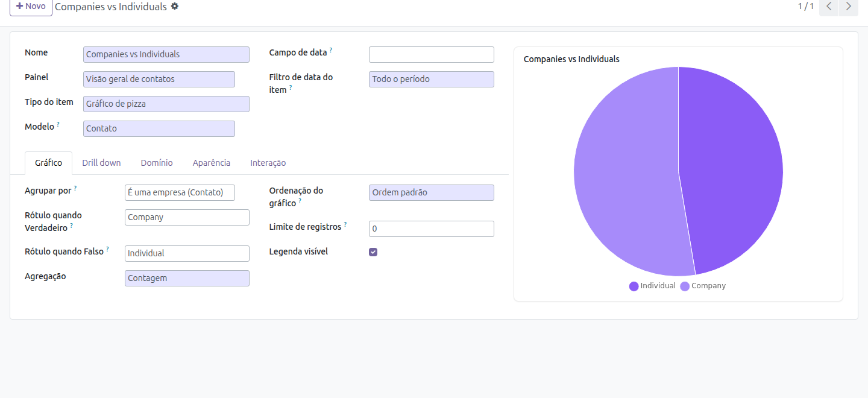Switch to the Aparência tab
The image size is (868, 398).
212,163
